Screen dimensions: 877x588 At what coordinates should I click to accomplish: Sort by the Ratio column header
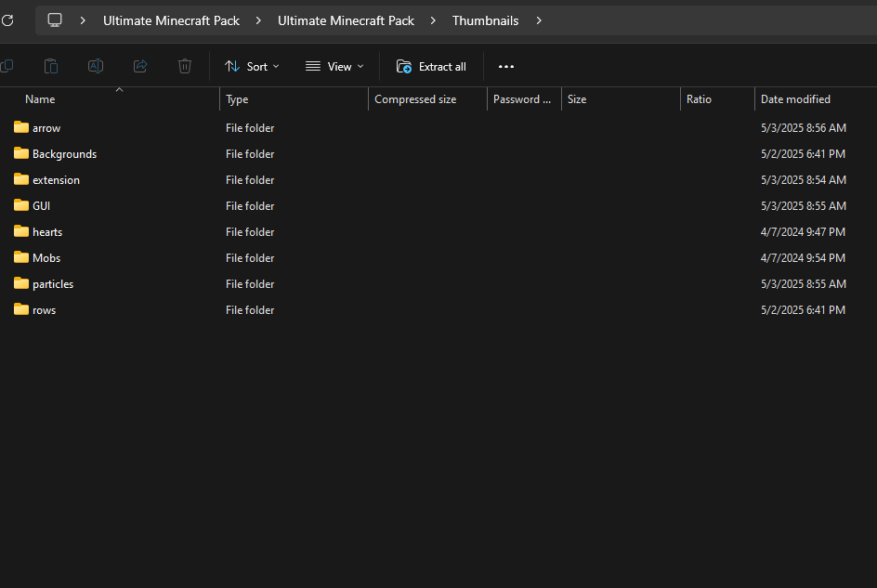[699, 99]
